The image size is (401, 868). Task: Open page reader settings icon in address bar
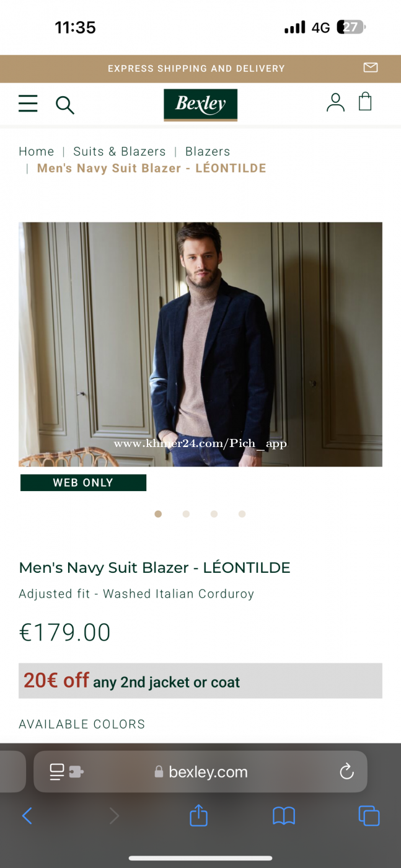66,772
